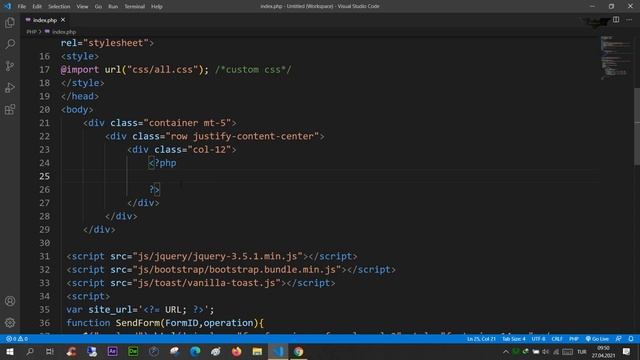640x360 pixels.
Task: Launch Adobe After Effects from the taskbar
Action: pyautogui.click(x=112, y=351)
